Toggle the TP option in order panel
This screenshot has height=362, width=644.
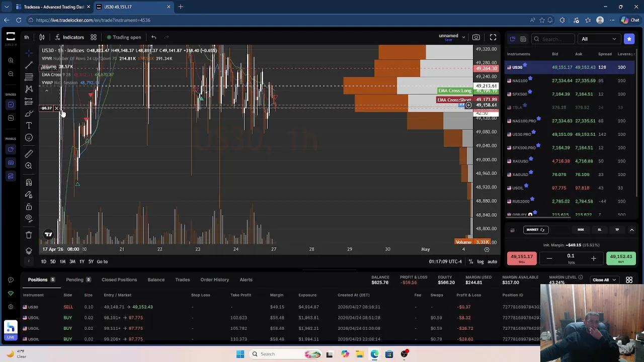click(617, 230)
